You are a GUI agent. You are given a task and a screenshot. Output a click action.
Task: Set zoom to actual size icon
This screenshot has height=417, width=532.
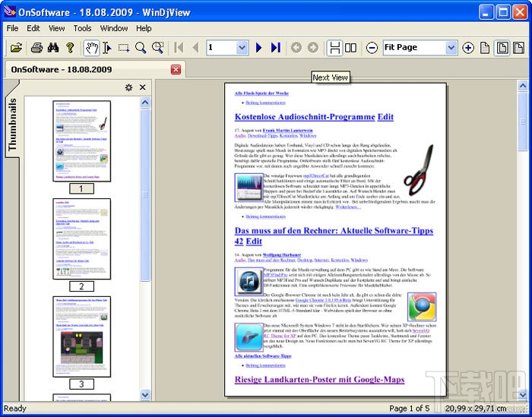point(485,48)
